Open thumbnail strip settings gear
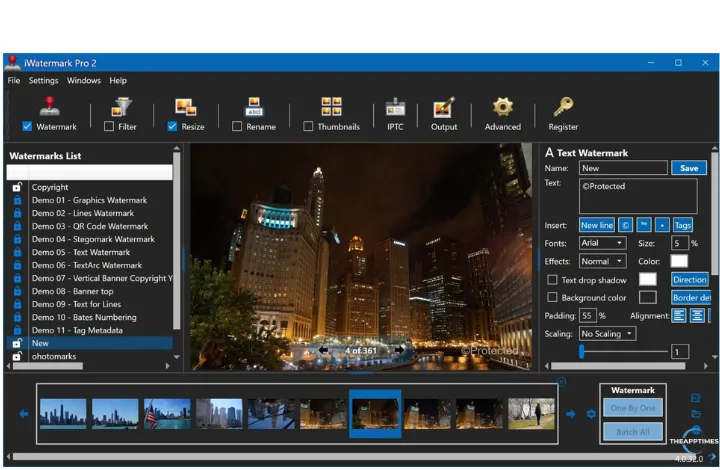The width and height of the screenshot is (720, 470). click(591, 414)
